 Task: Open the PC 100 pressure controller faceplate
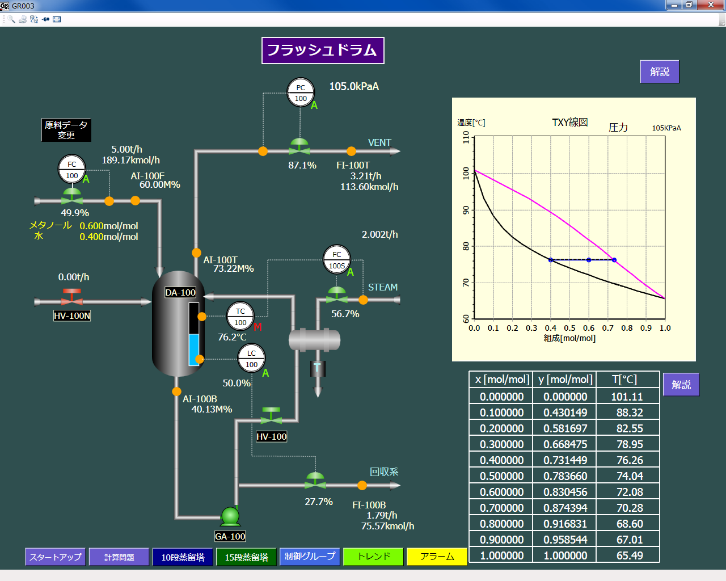[301, 92]
